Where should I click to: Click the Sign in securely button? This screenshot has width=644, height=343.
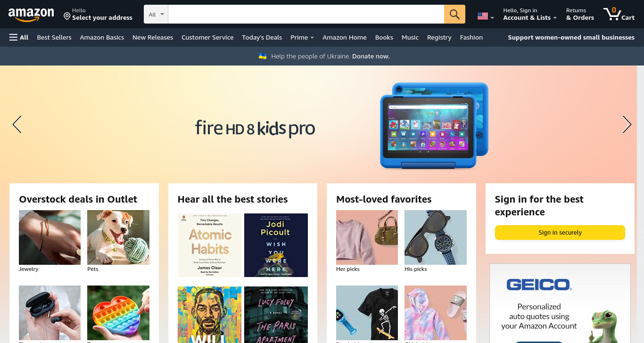tap(560, 232)
